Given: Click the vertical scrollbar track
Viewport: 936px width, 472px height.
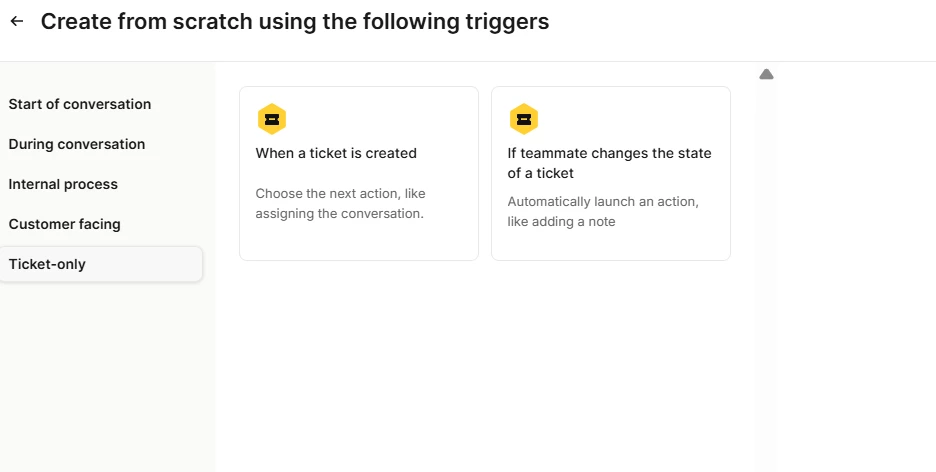Looking at the screenshot, I should pyautogui.click(x=766, y=274).
